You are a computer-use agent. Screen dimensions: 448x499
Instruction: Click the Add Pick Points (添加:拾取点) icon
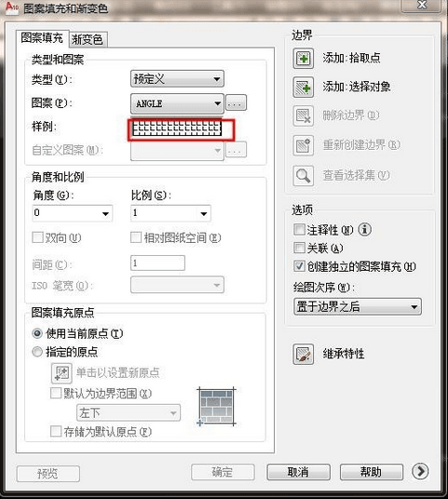[303, 59]
